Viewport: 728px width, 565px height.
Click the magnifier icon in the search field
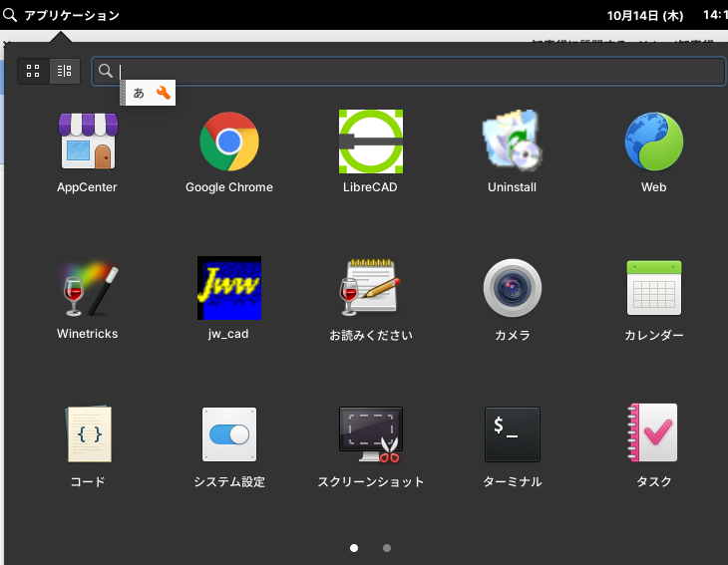tap(106, 71)
